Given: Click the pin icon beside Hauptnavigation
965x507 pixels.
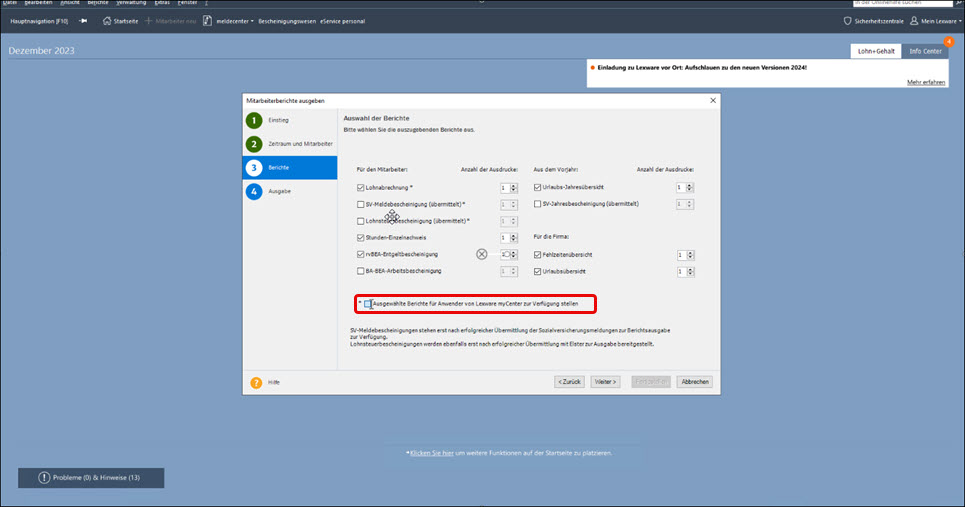Looking at the screenshot, I should (83, 20).
